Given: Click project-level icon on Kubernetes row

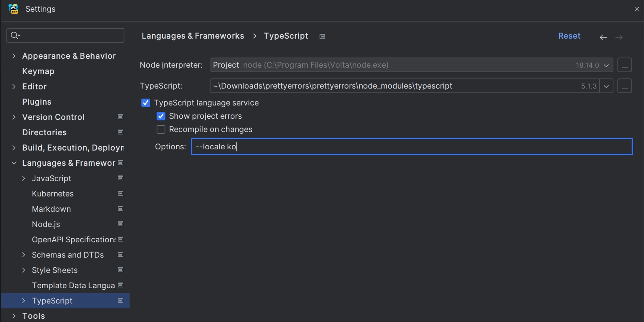Looking at the screenshot, I should 120,193.
